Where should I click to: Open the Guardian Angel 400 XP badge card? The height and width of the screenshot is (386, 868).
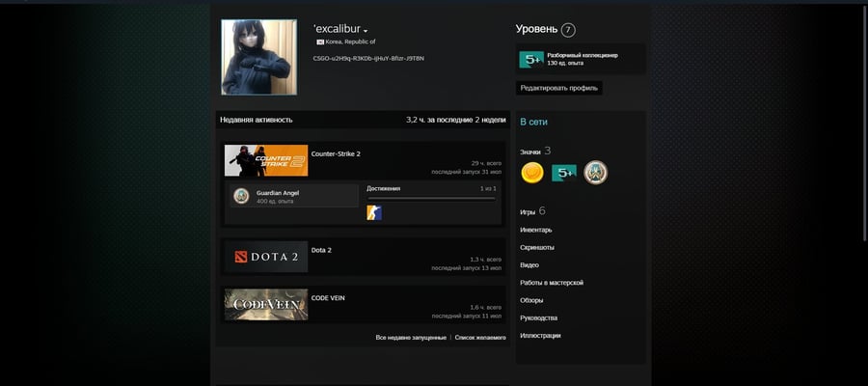pyautogui.click(x=294, y=196)
